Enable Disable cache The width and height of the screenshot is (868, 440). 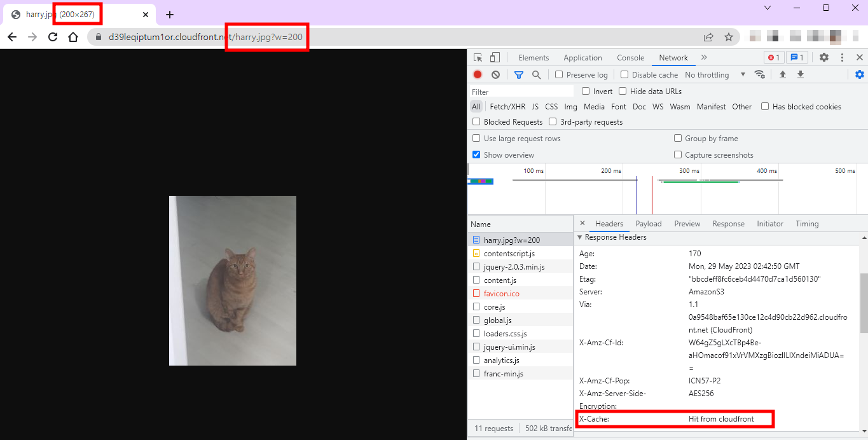(x=624, y=74)
